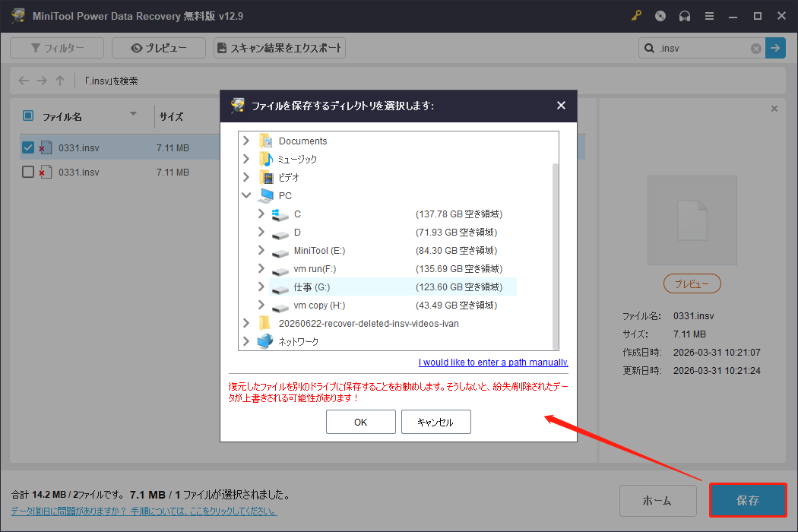Collapse the PC tree node

click(x=246, y=195)
